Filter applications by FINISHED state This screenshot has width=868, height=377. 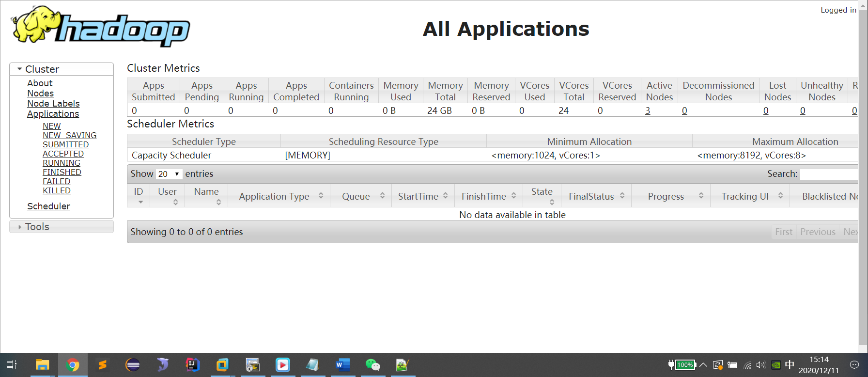(62, 172)
